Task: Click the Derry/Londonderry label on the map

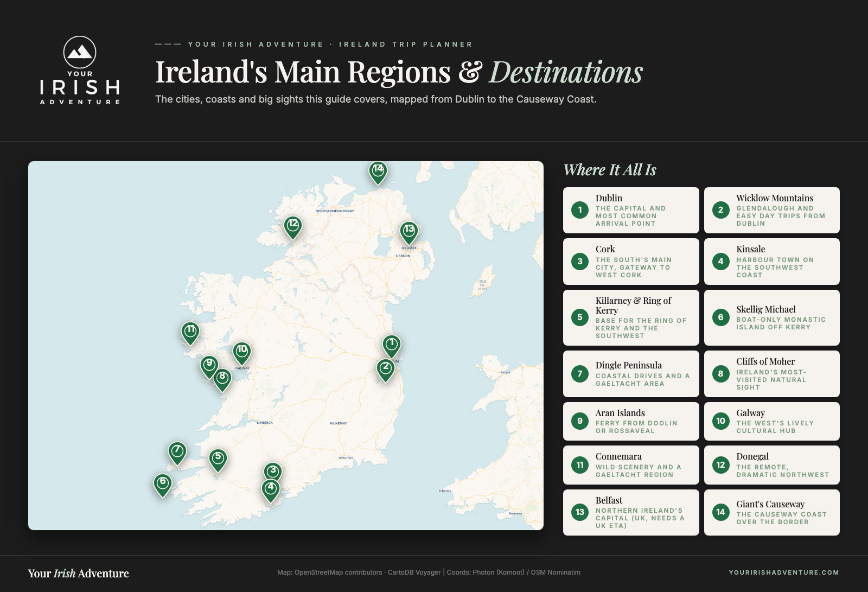Action: pyautogui.click(x=335, y=211)
